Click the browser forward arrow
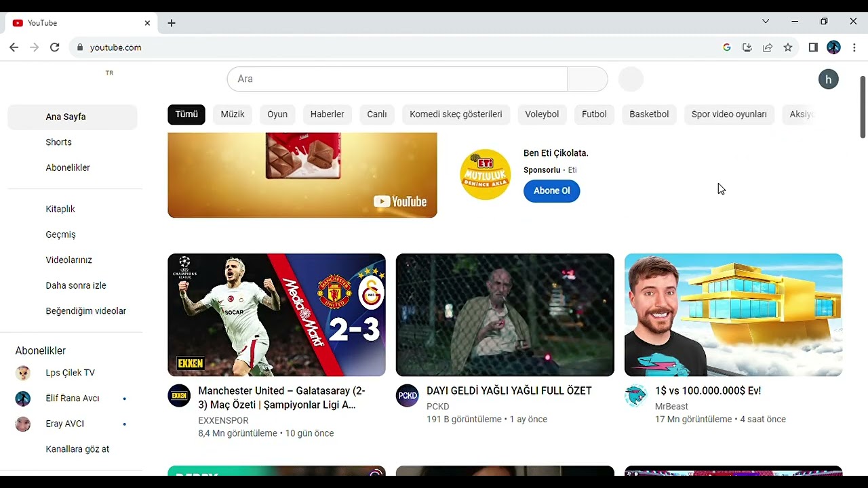The width and height of the screenshot is (868, 488). coord(34,47)
